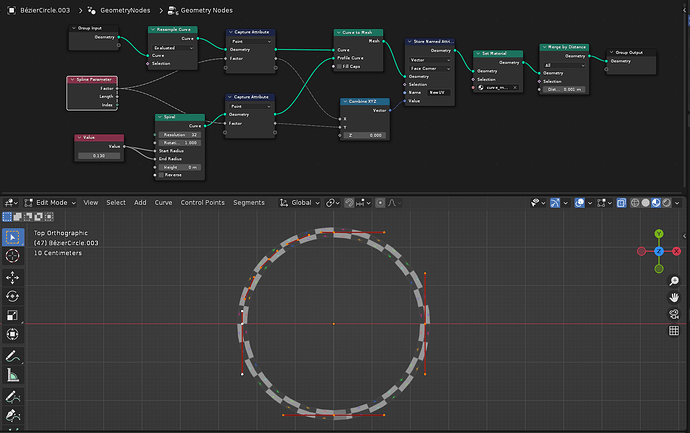The height and width of the screenshot is (433, 690).
Task: Select the Transform tool
Action: 13,334
